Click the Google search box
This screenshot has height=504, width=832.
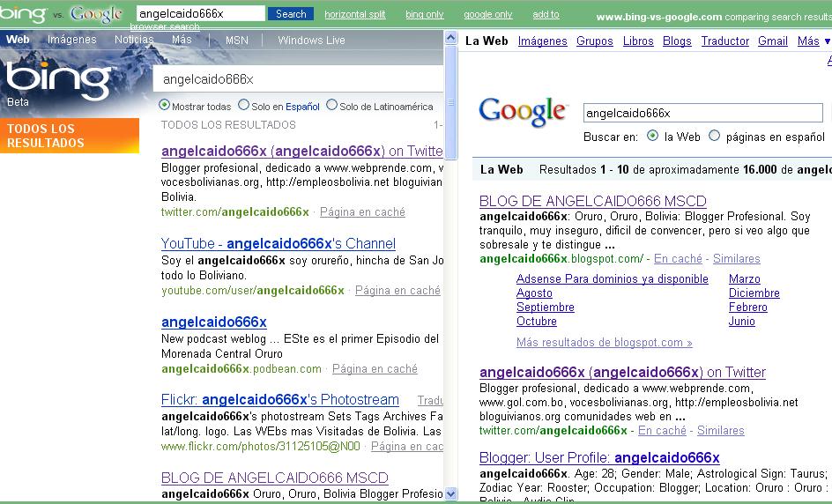pos(702,113)
